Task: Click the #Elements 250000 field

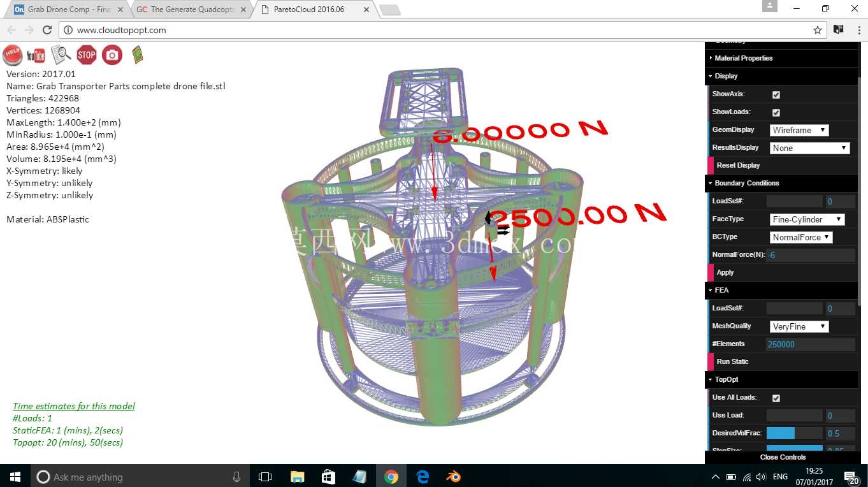Action: coord(811,344)
